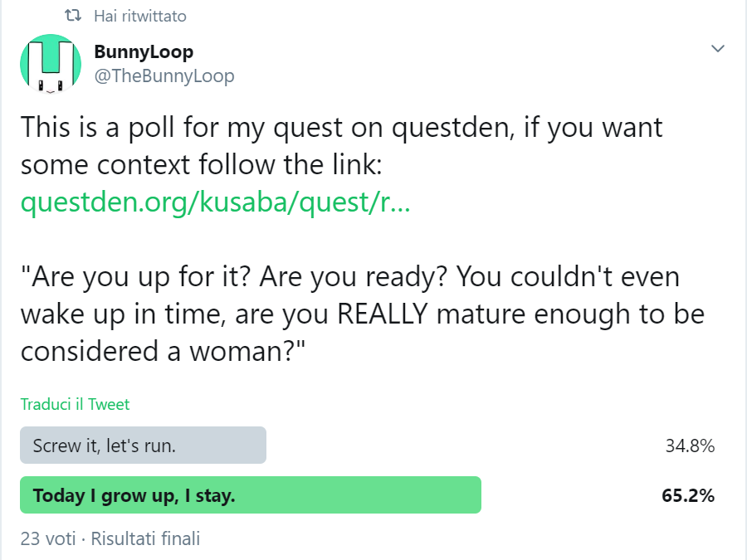747x560 pixels.
Task: Click the BunnyLoop display name
Action: point(144,51)
